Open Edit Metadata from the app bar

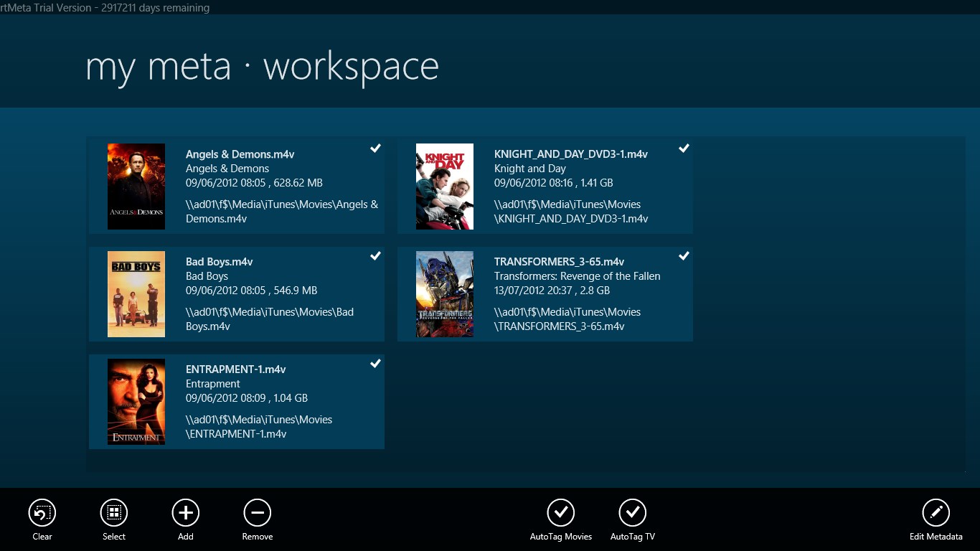936,512
